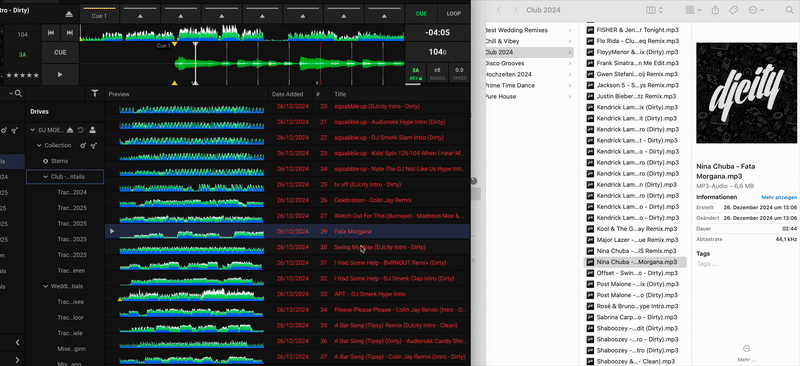The height and width of the screenshot is (366, 800).
Task: Click the 0.0 SPEED display
Action: [460, 74]
